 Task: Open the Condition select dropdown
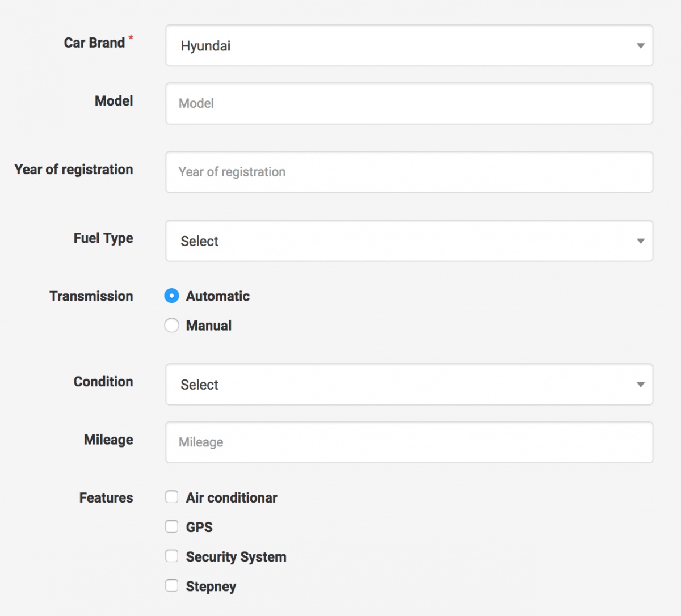[x=409, y=385]
